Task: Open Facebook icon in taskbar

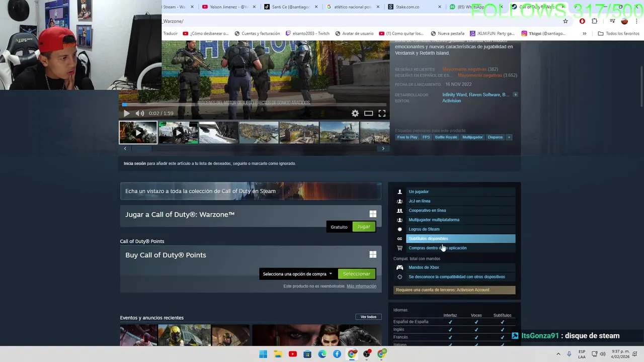Action: coord(337,354)
